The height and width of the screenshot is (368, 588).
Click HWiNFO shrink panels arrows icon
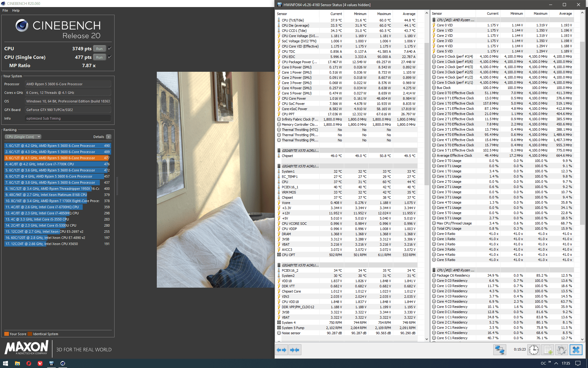[295, 350]
